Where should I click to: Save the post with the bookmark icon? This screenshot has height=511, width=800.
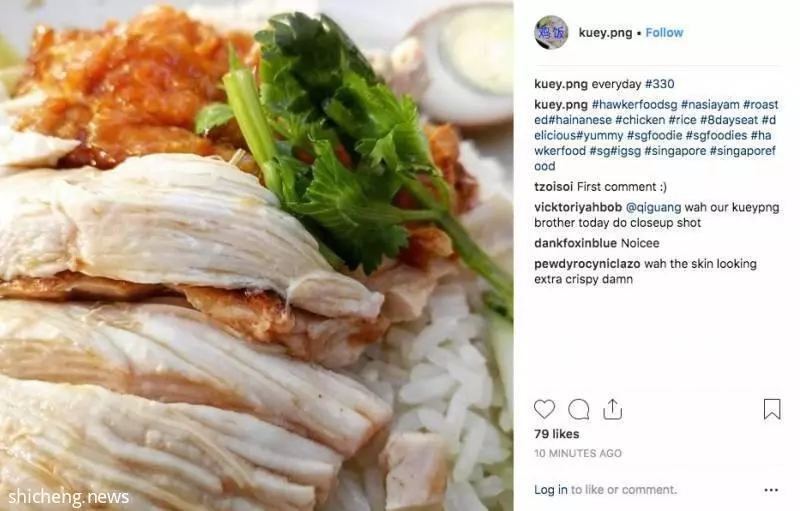pos(772,409)
